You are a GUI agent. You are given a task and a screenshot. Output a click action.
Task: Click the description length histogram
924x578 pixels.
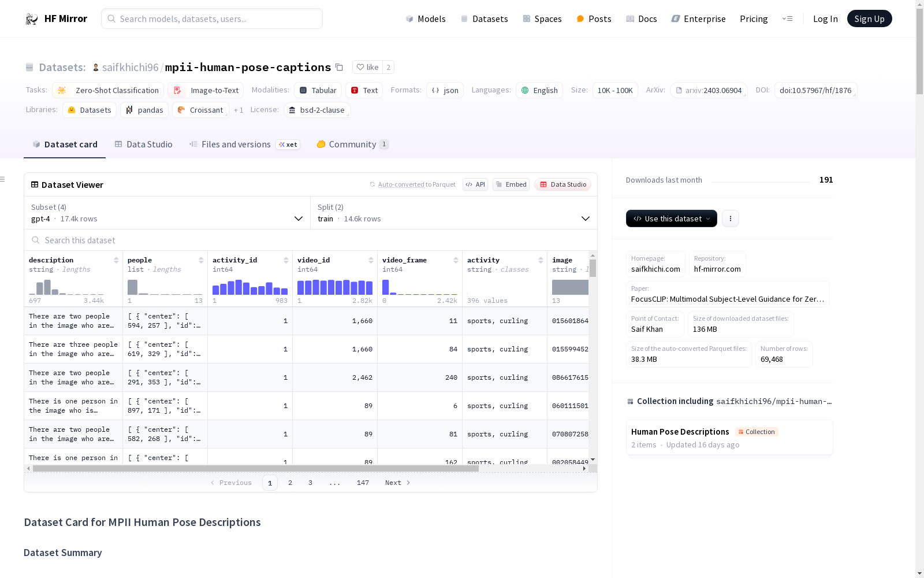click(66, 287)
